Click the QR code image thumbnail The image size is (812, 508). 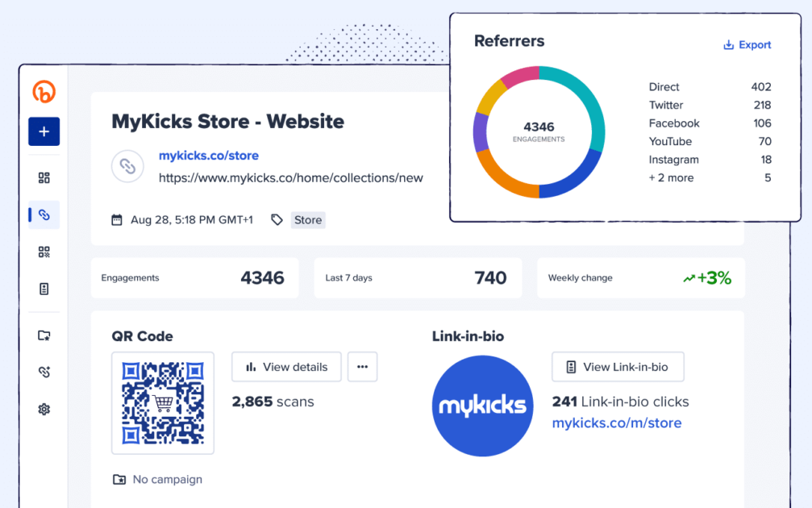point(163,403)
